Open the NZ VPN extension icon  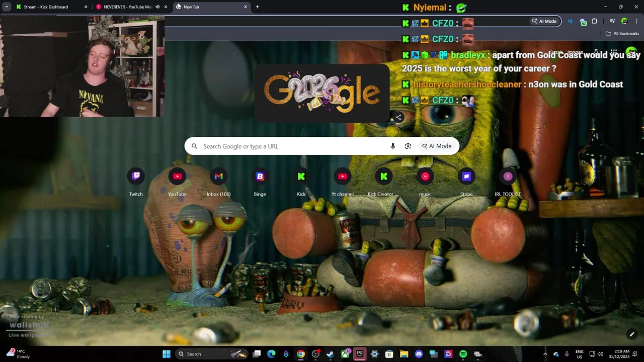[x=583, y=22]
